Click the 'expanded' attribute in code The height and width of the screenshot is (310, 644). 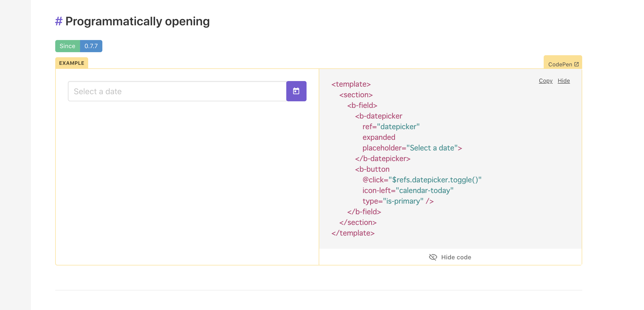tap(379, 137)
